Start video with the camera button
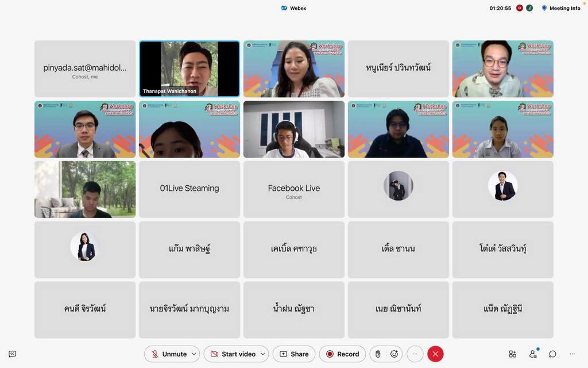588x368 pixels. point(232,354)
